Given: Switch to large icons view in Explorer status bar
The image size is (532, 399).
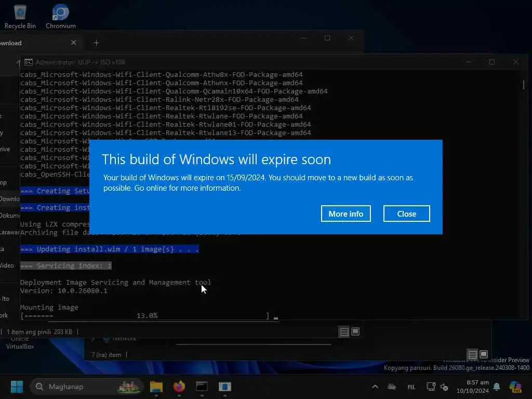Looking at the screenshot, I should click(355, 331).
